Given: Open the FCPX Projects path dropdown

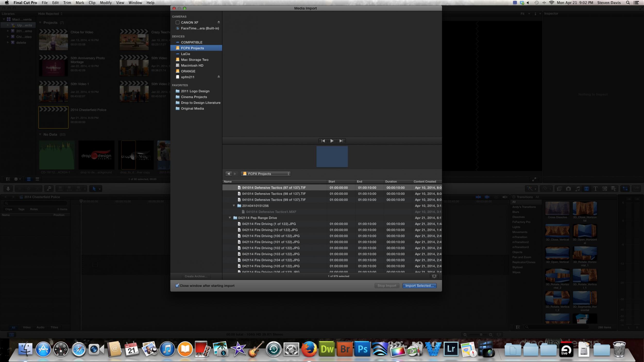Looking at the screenshot, I should coord(266,174).
